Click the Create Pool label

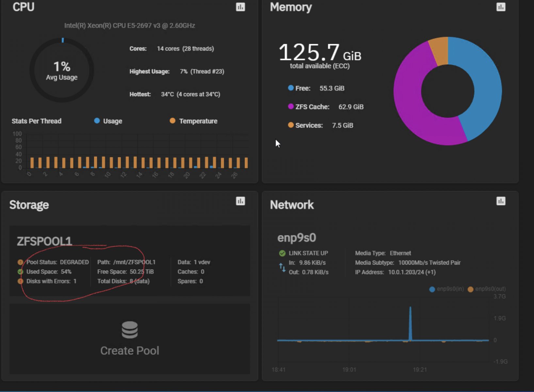pyautogui.click(x=130, y=351)
